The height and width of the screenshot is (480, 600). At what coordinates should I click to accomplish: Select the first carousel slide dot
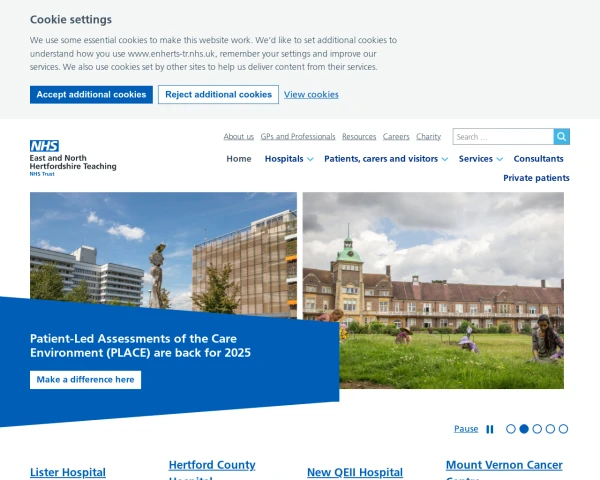tap(510, 429)
